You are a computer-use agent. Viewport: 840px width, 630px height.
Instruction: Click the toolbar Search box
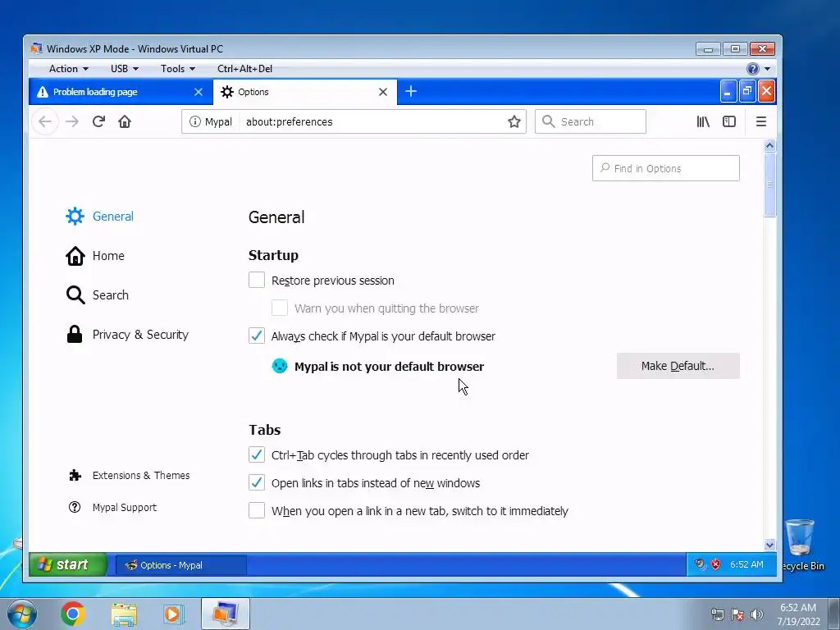click(591, 121)
